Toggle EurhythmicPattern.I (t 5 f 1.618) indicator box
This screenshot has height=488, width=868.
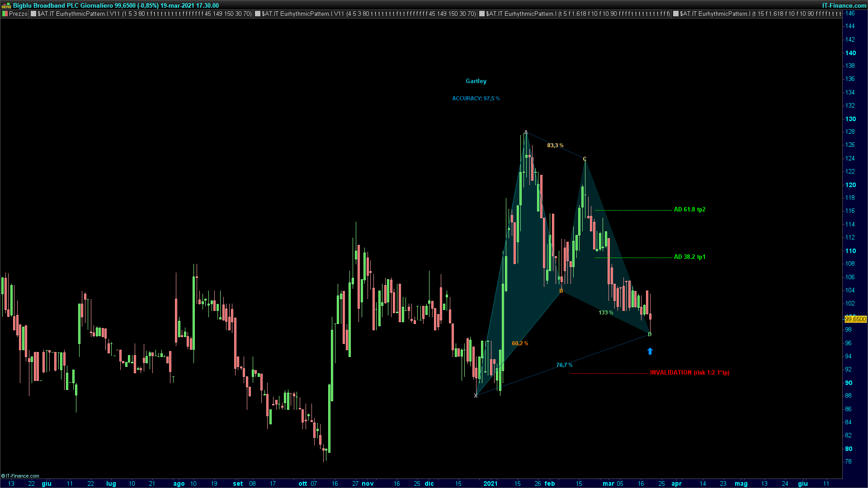[x=482, y=14]
